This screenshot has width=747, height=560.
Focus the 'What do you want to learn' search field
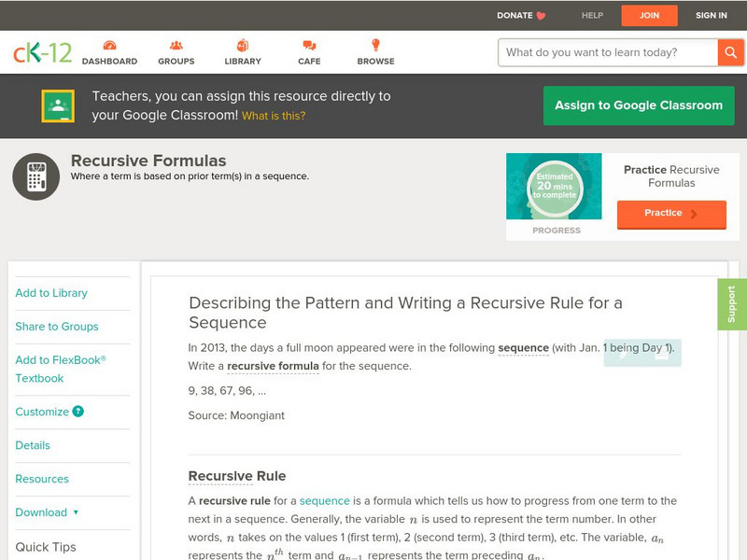click(608, 52)
